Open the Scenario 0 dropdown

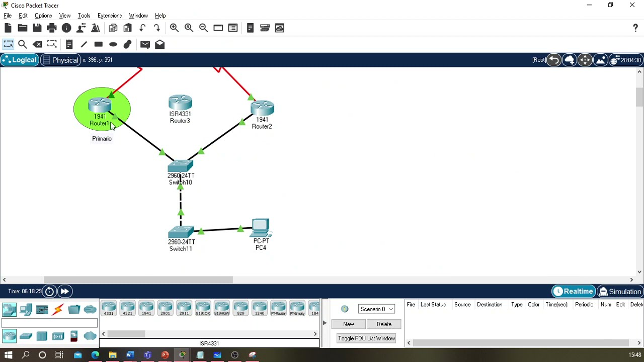pyautogui.click(x=376, y=309)
